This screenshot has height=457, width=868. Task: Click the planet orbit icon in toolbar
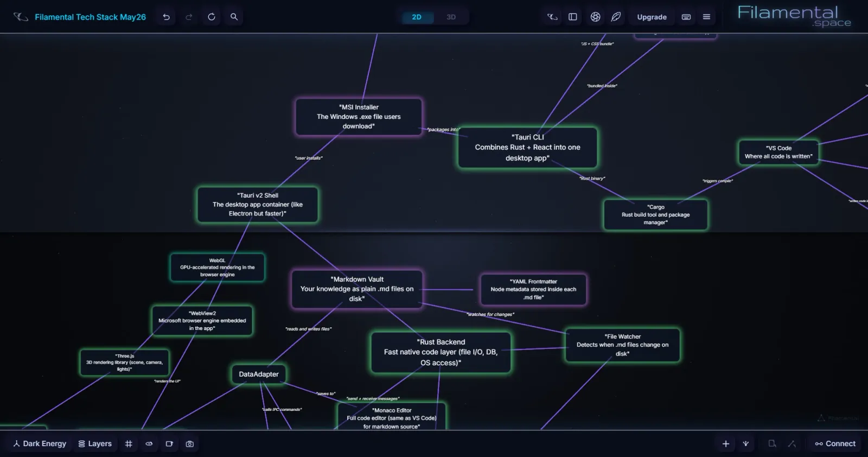(552, 17)
